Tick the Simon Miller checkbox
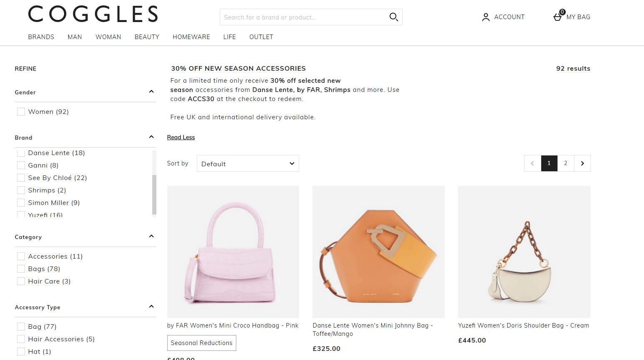This screenshot has height=360, width=644. click(21, 203)
